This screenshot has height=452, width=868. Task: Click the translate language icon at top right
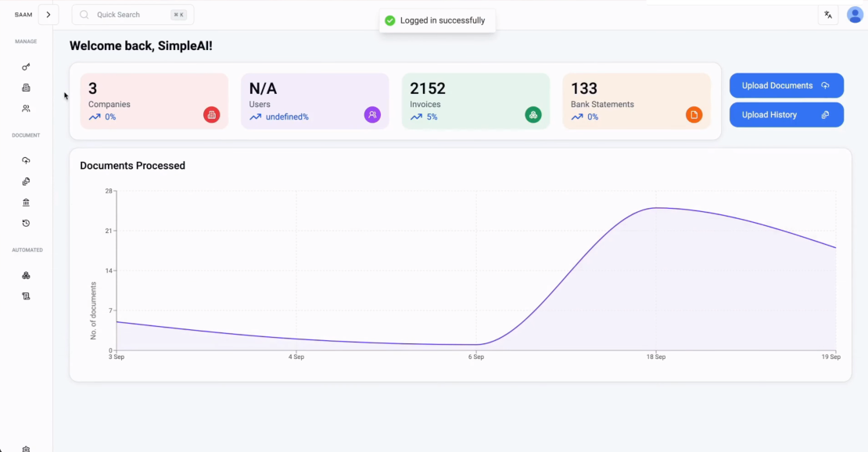click(x=828, y=14)
